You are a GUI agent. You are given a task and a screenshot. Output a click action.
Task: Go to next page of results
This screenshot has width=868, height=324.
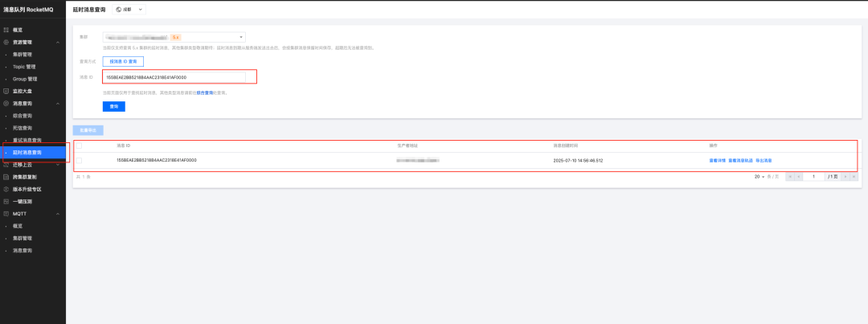click(x=845, y=177)
